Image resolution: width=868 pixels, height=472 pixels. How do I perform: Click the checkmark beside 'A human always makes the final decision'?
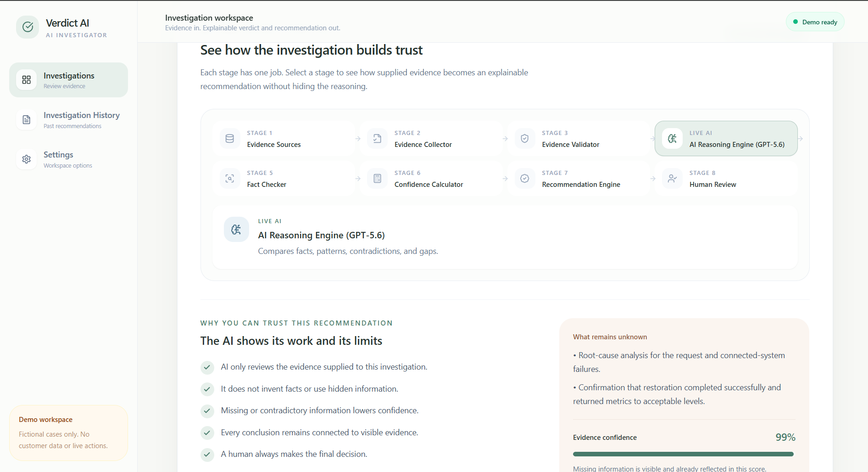(207, 455)
